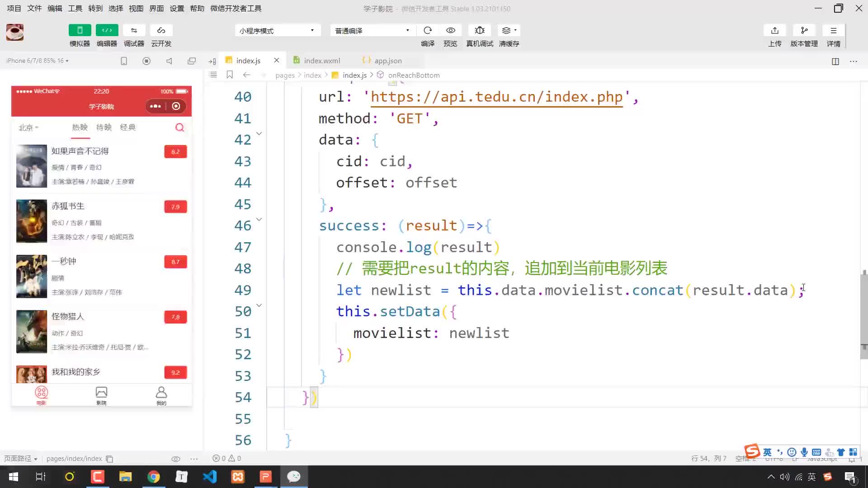
Task: Open Version Management
Action: tap(804, 30)
